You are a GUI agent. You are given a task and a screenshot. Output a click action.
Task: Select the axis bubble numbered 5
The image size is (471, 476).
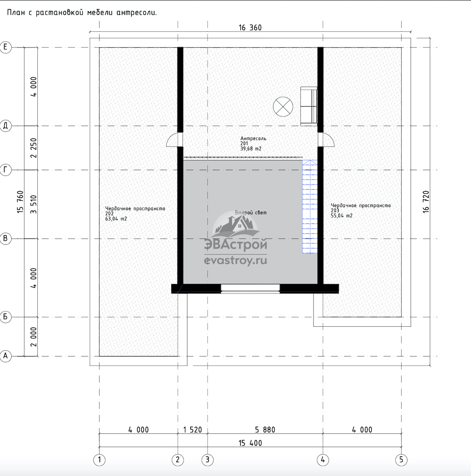click(x=401, y=460)
